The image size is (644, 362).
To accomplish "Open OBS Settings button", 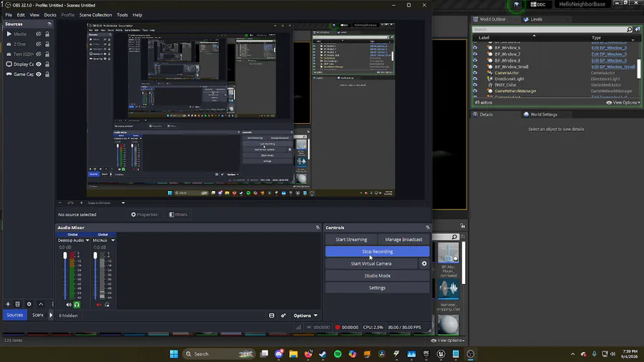I will pos(377,288).
